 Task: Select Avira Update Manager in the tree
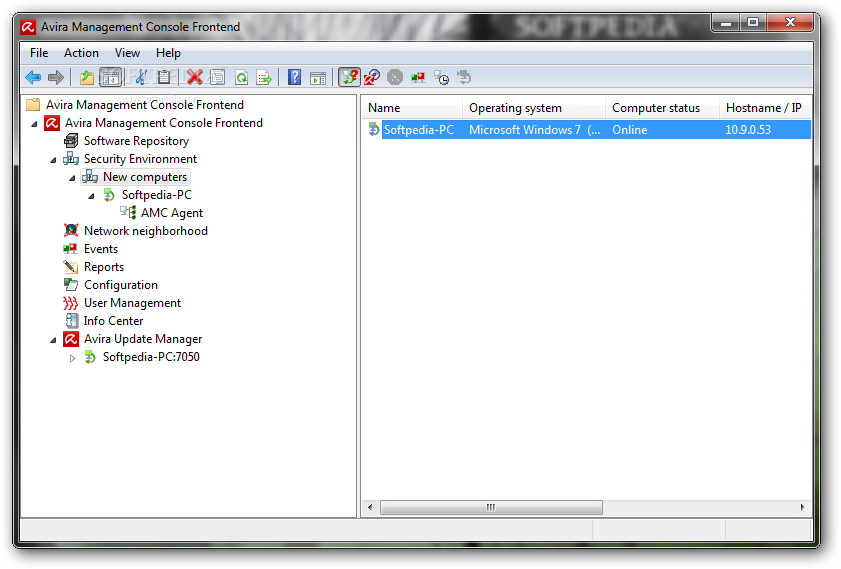143,339
